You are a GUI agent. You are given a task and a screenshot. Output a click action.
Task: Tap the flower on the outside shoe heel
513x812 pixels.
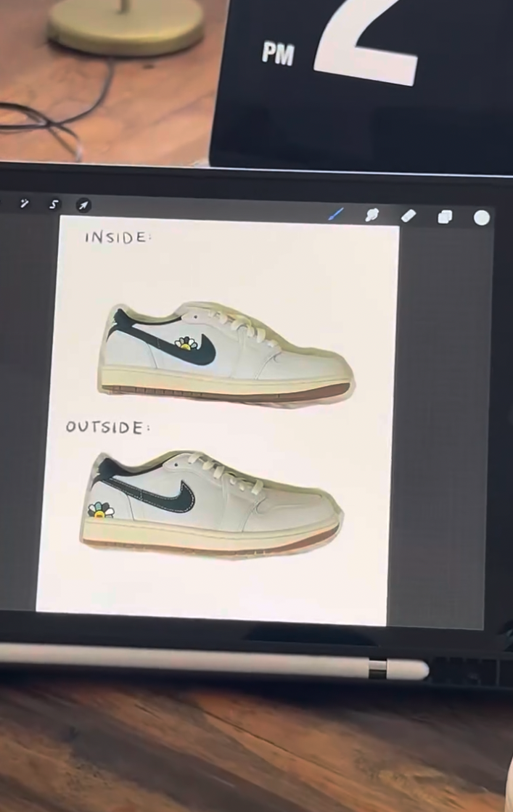101,510
